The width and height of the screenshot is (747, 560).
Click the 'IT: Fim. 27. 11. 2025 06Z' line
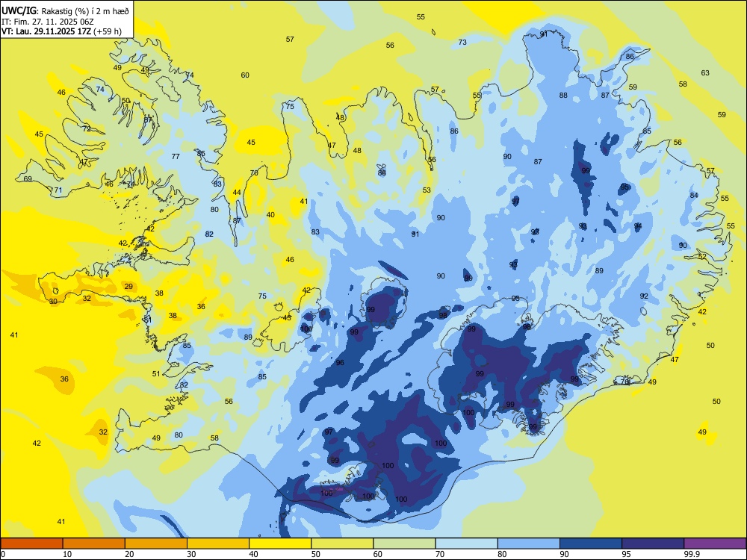coord(48,21)
